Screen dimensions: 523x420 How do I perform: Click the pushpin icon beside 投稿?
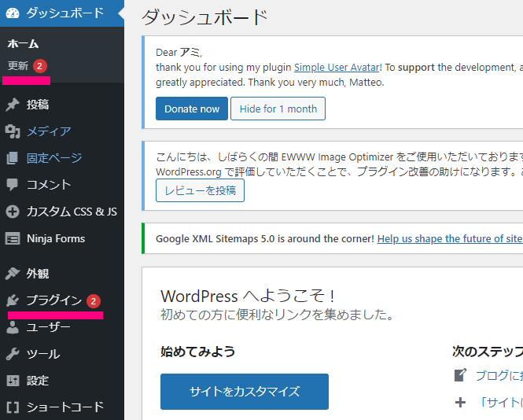tap(13, 105)
